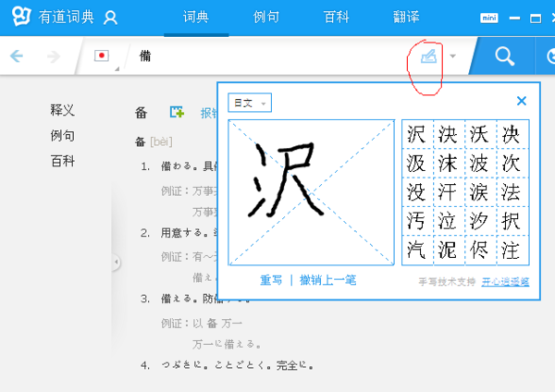This screenshot has height=392, width=555.
Task: Choose candidate character 沢
Action: coord(416,134)
